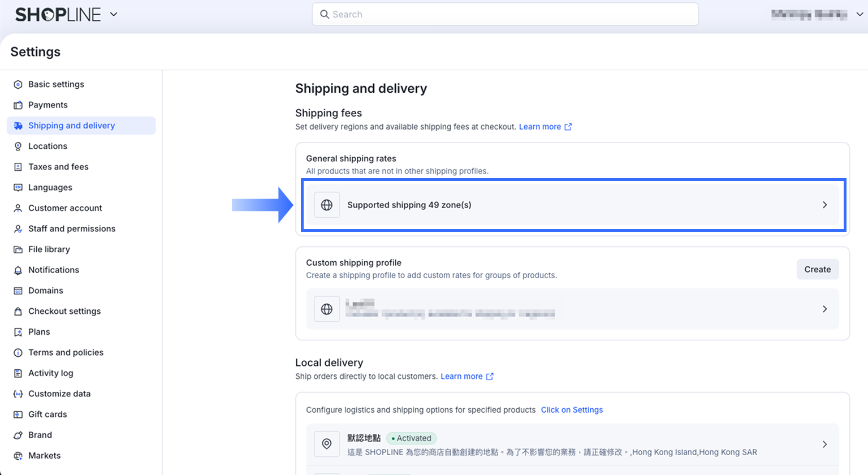868x475 pixels.
Task: Click the Payments wallet icon
Action: pyautogui.click(x=18, y=105)
